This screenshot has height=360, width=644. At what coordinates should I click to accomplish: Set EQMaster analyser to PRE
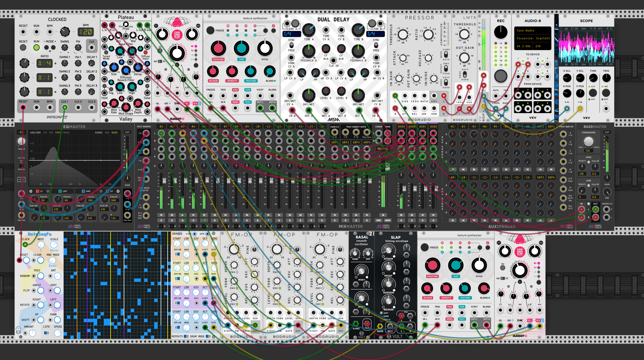(x=51, y=132)
